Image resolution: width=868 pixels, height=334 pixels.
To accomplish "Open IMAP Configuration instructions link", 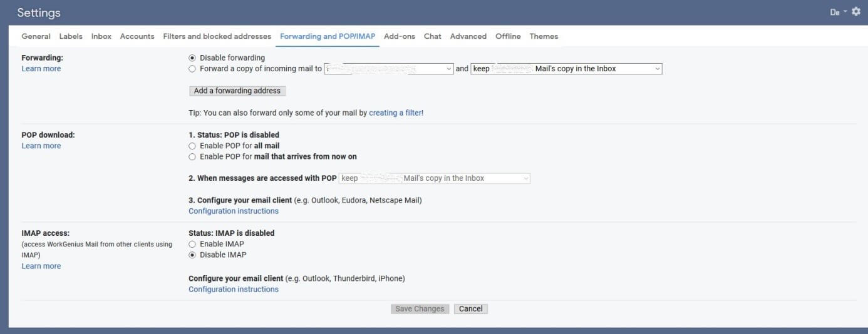I will tap(234, 290).
